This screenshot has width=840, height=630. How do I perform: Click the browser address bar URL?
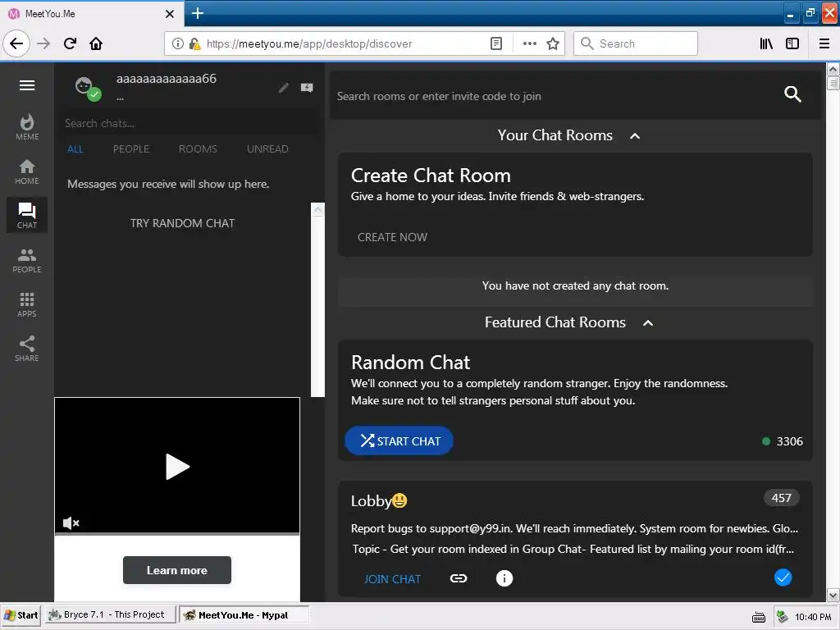[309, 43]
